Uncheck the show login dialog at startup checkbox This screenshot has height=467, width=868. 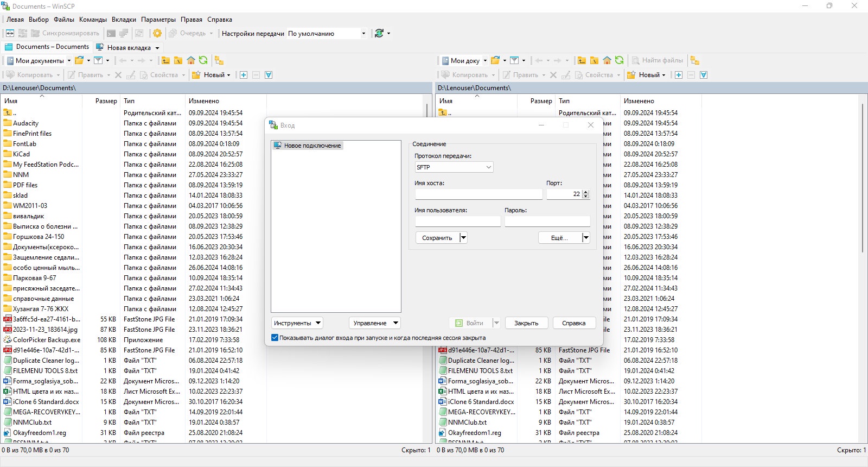[275, 337]
